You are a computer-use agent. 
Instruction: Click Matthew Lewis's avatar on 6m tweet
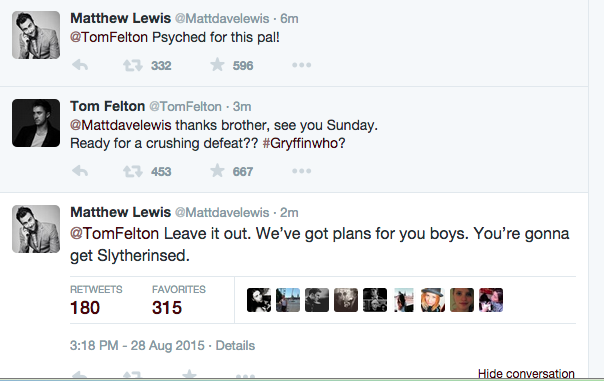tap(36, 35)
